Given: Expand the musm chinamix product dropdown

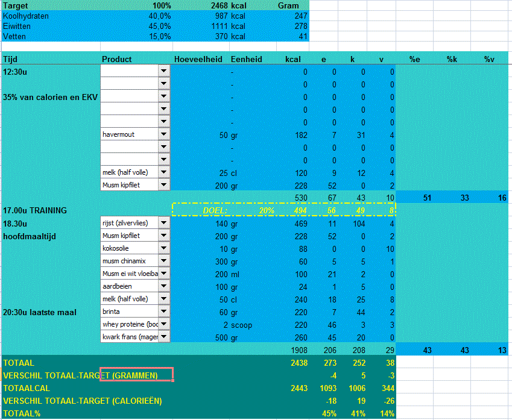Looking at the screenshot, I should [x=165, y=260].
